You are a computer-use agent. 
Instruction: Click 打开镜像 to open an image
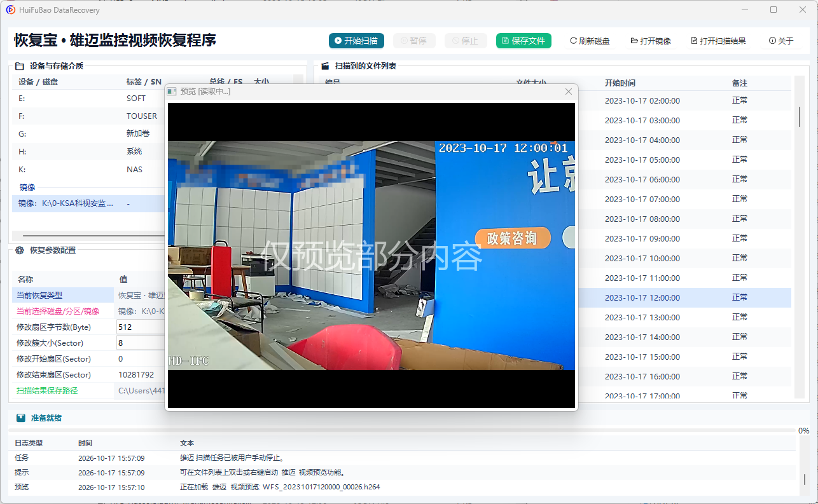click(651, 41)
